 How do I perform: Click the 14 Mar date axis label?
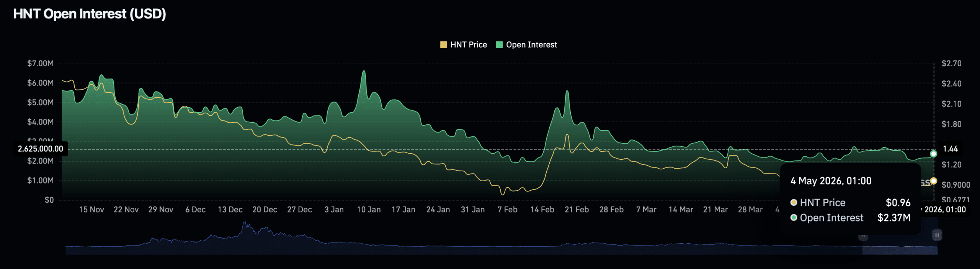click(x=681, y=210)
